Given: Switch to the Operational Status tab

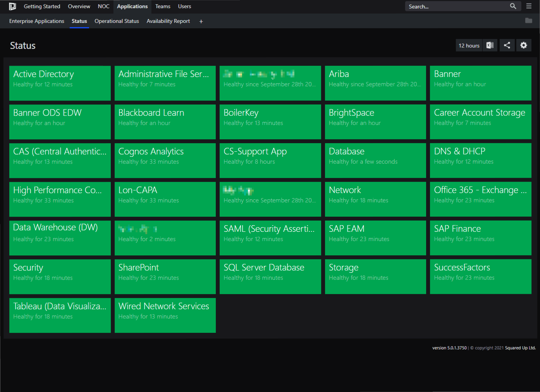Looking at the screenshot, I should 117,21.
